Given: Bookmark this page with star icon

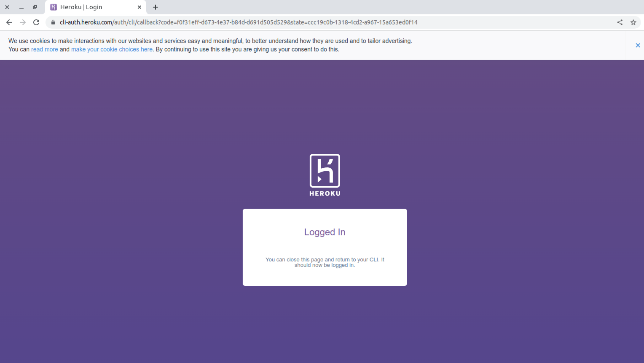Looking at the screenshot, I should [x=633, y=22].
